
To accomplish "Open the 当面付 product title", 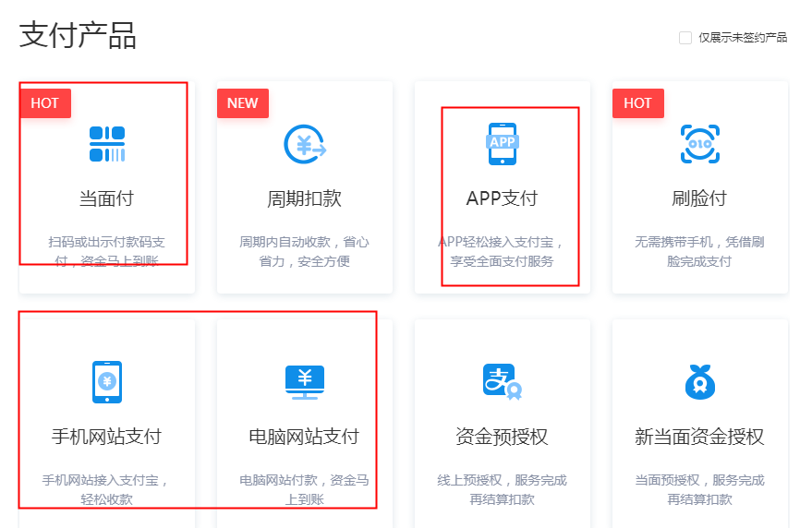I will click(106, 198).
